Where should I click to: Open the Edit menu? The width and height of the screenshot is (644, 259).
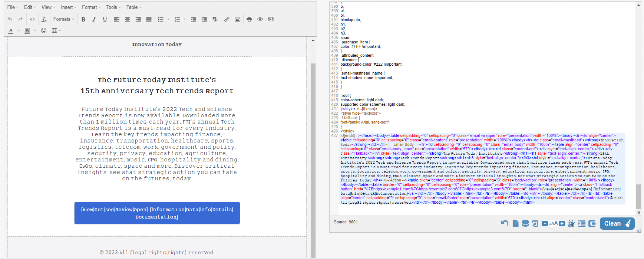(x=30, y=7)
